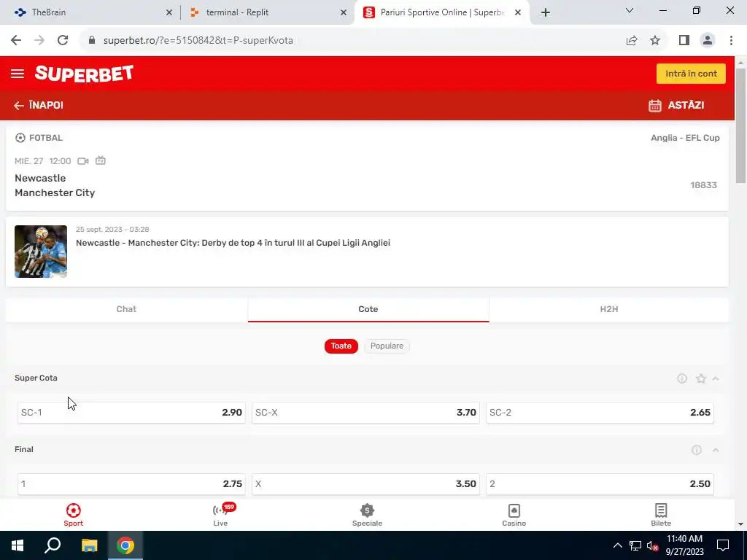Click the Superbet logo
This screenshot has height=560, width=747.
pos(85,74)
